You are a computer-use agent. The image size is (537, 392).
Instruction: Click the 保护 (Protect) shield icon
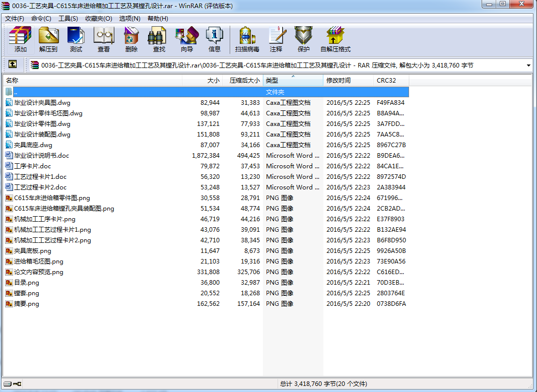tap(303, 39)
